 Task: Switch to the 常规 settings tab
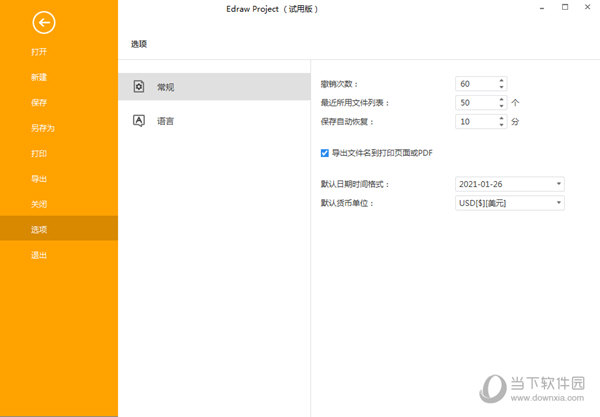point(214,87)
